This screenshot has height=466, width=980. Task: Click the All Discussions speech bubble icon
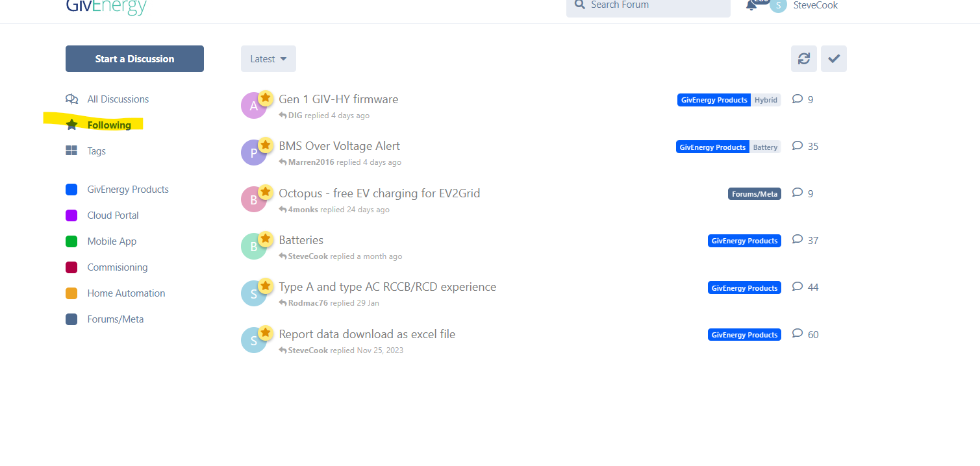tap(71, 99)
